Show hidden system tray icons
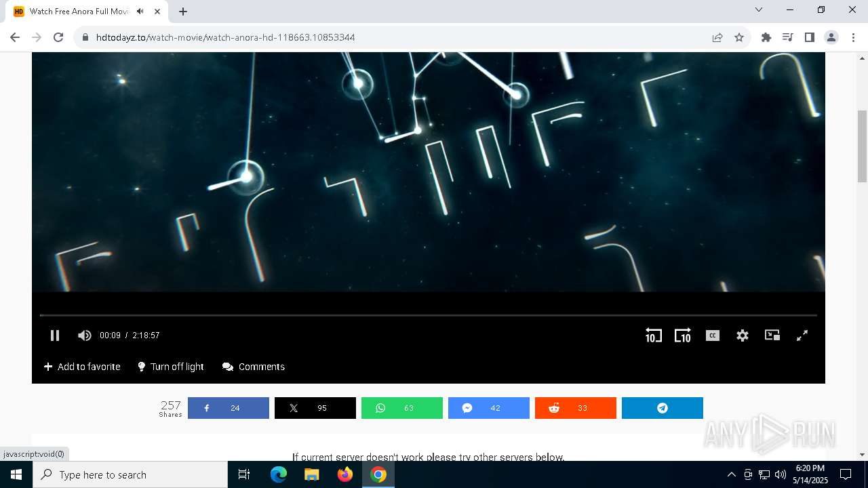This screenshot has width=868, height=488. point(731,474)
